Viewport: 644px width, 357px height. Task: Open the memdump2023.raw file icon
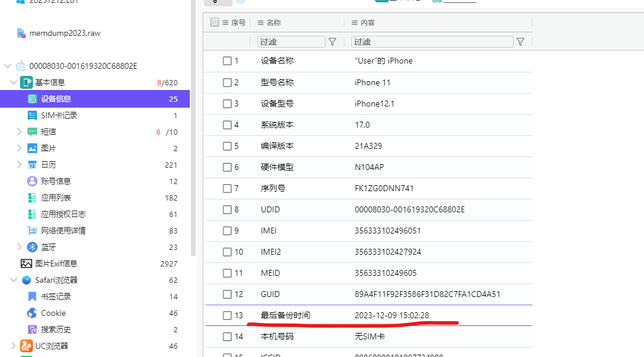point(21,33)
